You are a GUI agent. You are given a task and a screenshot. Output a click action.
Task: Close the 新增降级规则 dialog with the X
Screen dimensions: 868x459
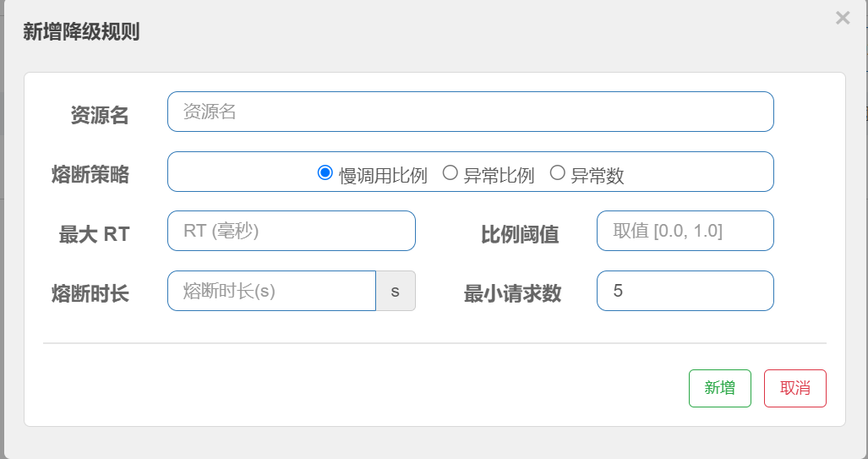coord(843,19)
